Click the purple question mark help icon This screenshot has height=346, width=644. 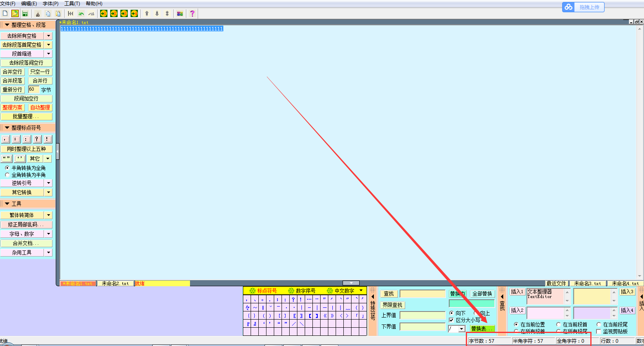(x=192, y=13)
